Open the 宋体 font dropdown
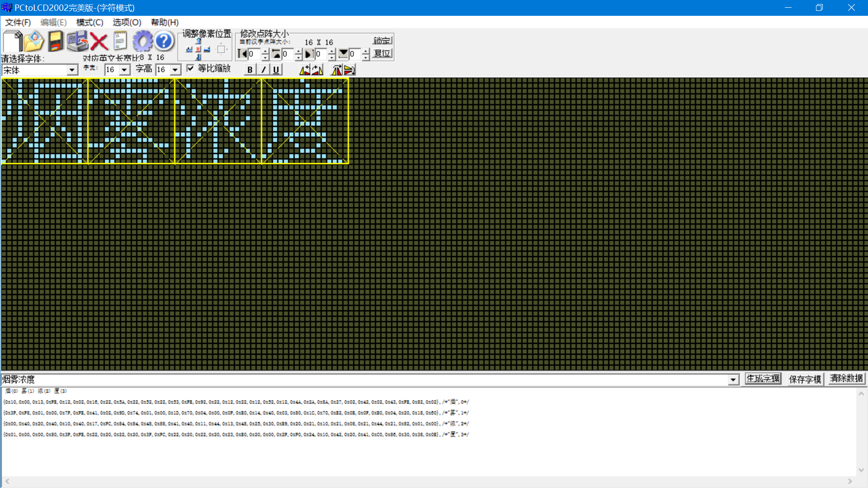868x488 pixels. (x=71, y=70)
